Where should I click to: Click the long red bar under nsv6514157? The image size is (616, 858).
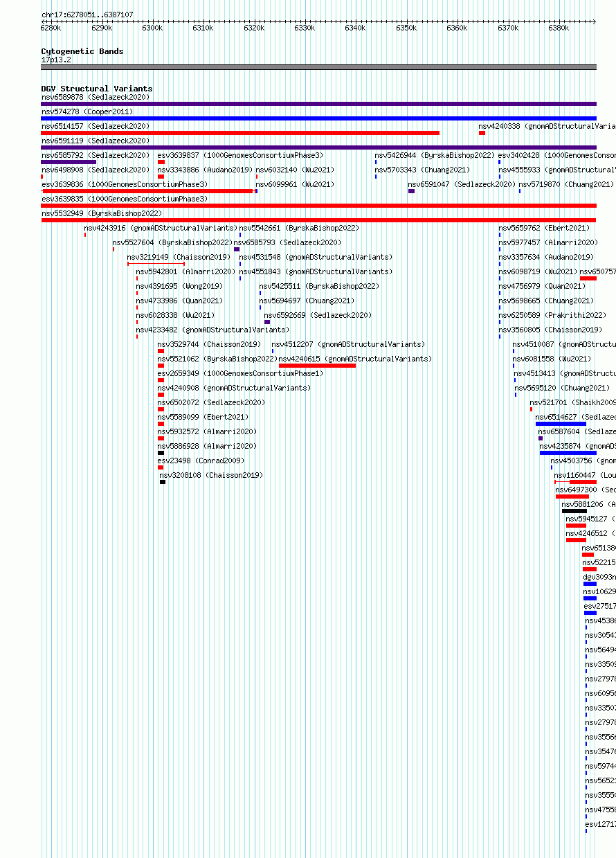(240, 133)
